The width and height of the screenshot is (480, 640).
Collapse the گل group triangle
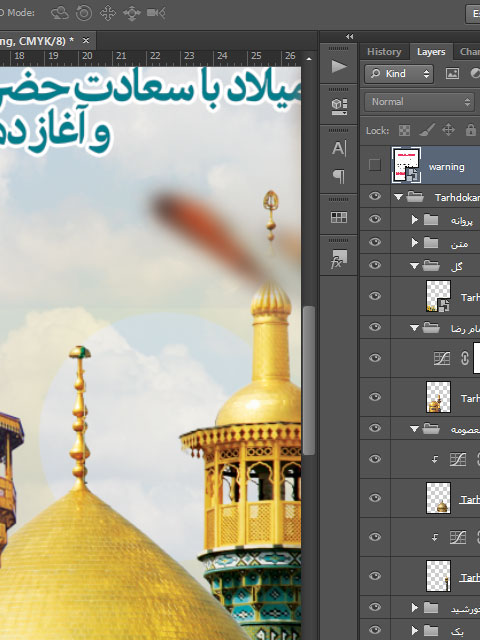pyautogui.click(x=414, y=266)
